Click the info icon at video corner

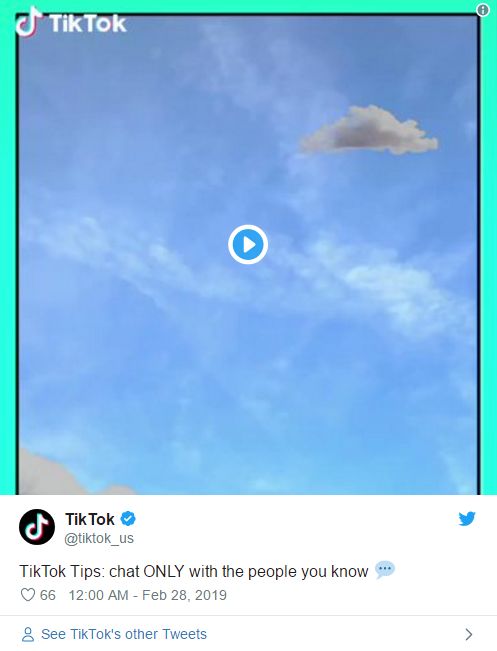482,10
